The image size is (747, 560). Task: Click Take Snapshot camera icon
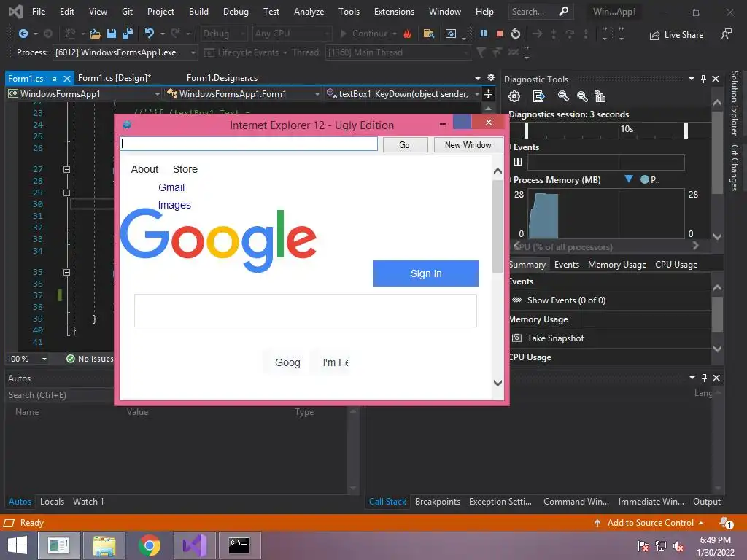click(516, 338)
